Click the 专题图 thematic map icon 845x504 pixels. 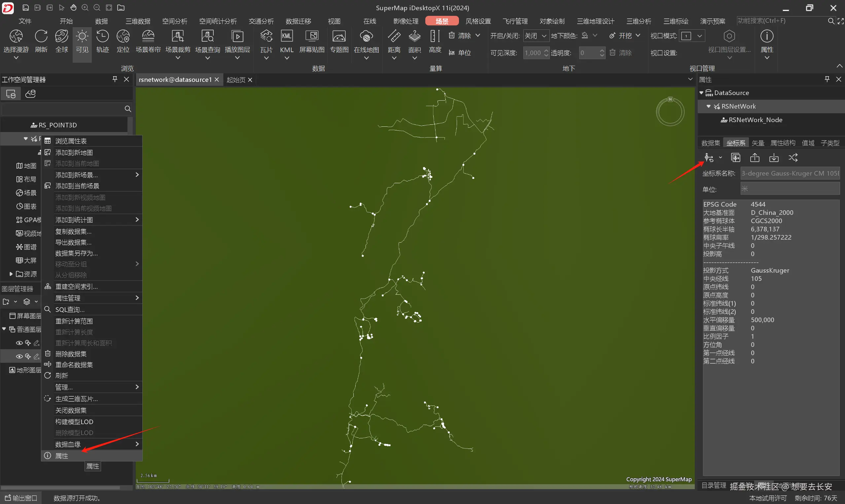(x=339, y=36)
